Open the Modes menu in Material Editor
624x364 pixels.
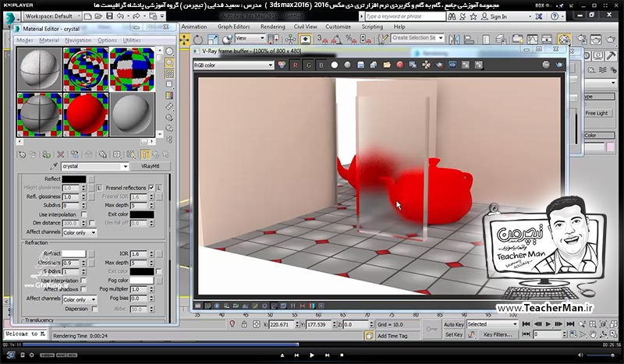point(25,41)
